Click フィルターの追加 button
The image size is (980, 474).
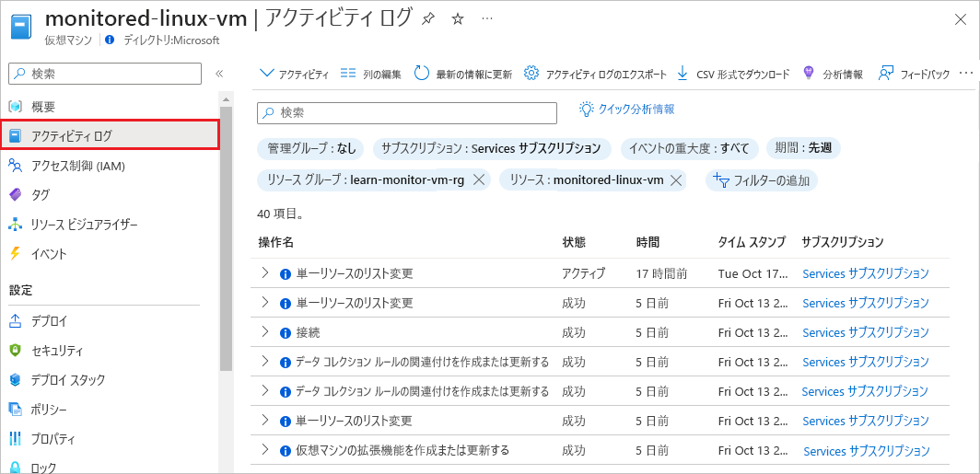(761, 180)
